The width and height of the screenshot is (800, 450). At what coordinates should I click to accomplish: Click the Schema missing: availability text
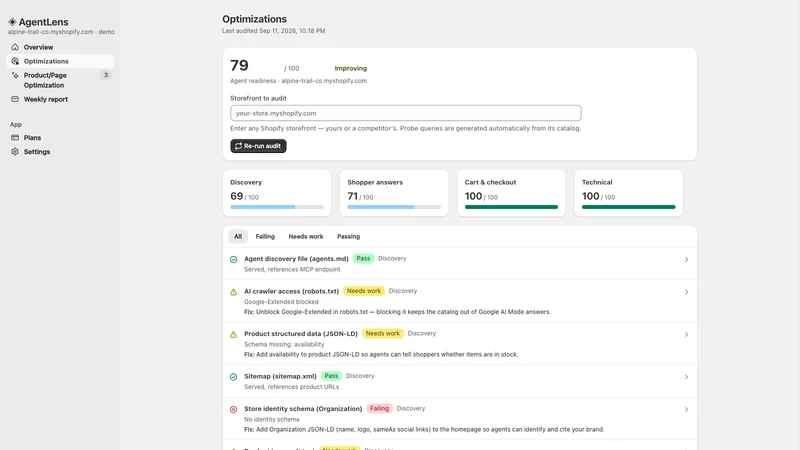pyautogui.click(x=284, y=344)
